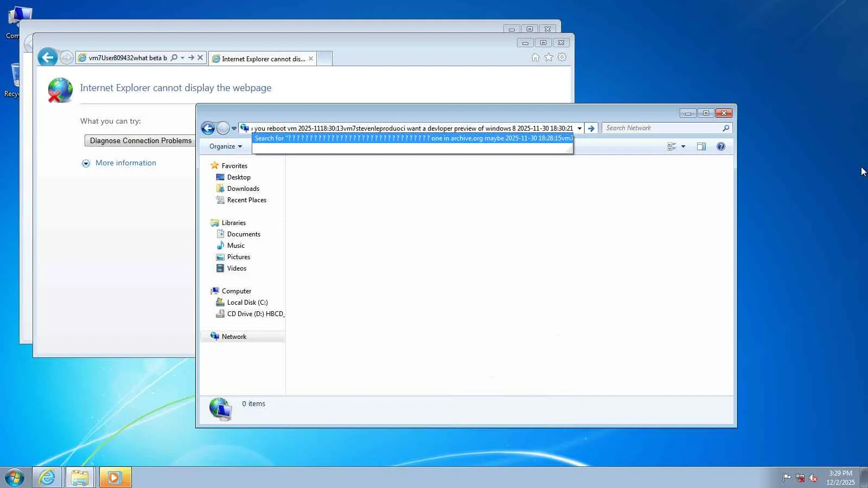
Task: Go back in Explorer Network window
Action: click(x=208, y=128)
